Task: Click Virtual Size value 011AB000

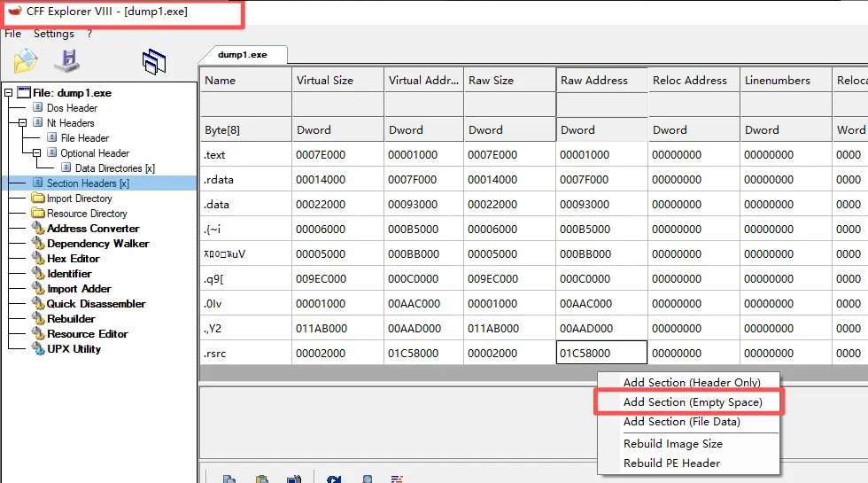Action: pos(337,329)
